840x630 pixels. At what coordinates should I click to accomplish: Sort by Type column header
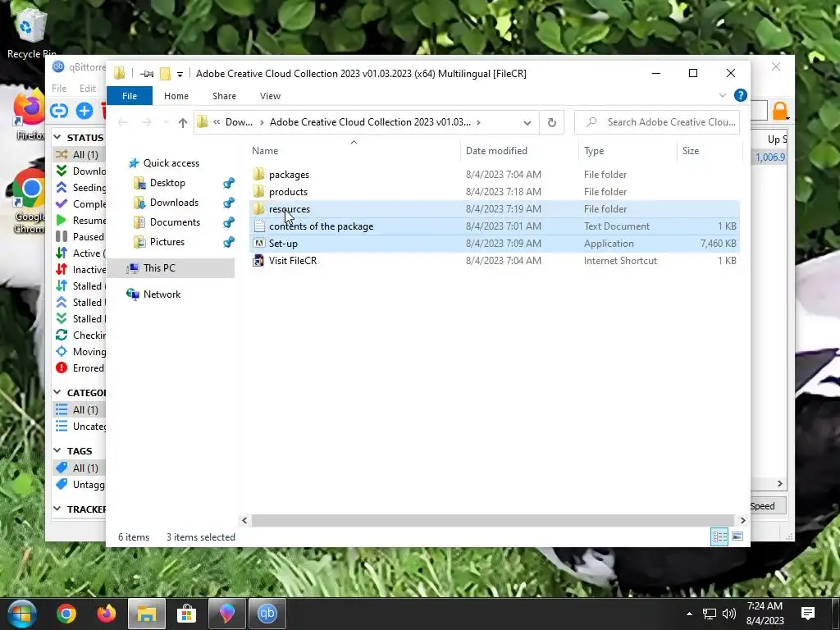(594, 151)
